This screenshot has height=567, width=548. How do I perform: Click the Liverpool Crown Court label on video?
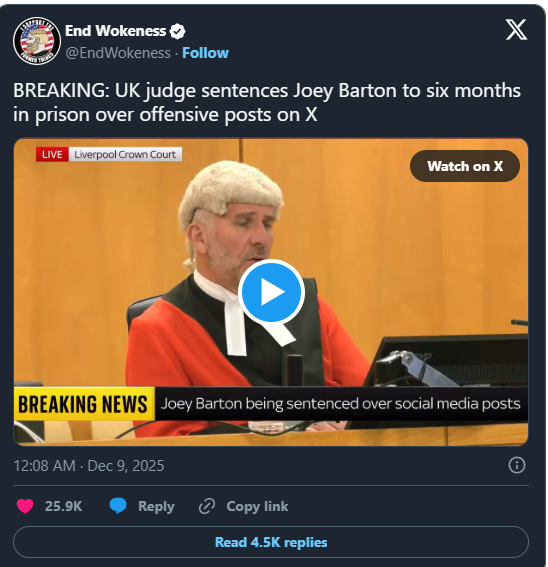click(125, 154)
